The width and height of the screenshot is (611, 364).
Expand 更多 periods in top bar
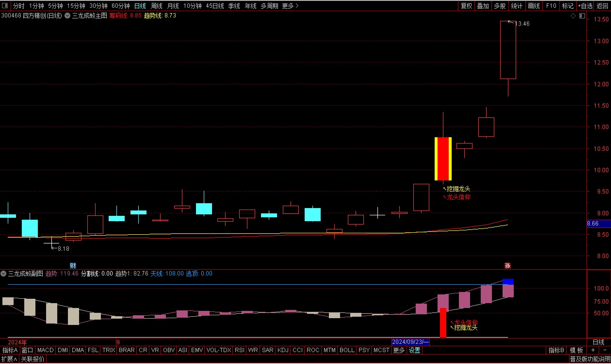(x=290, y=6)
